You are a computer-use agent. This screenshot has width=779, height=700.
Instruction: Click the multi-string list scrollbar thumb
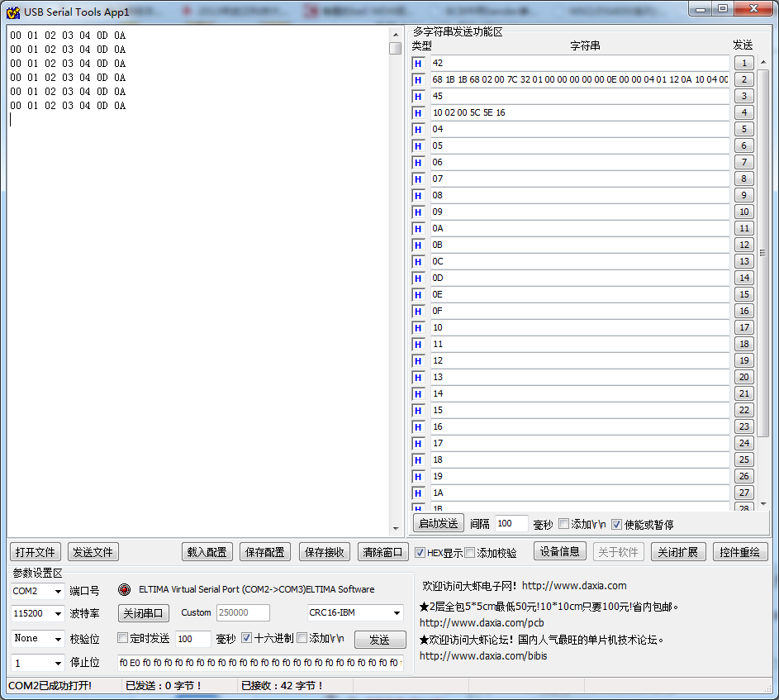click(763, 253)
